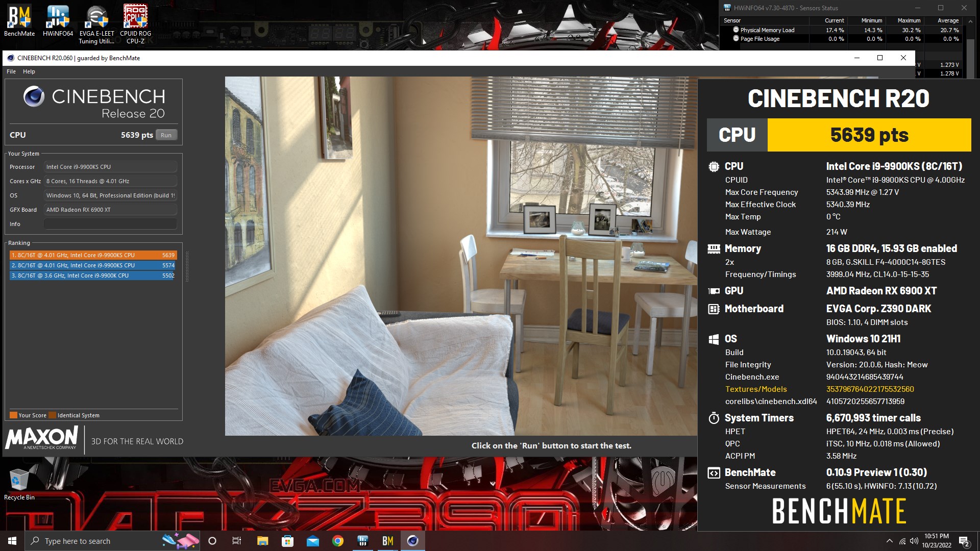
Task: Select ranking entry 1 with score 5639
Action: tap(93, 255)
